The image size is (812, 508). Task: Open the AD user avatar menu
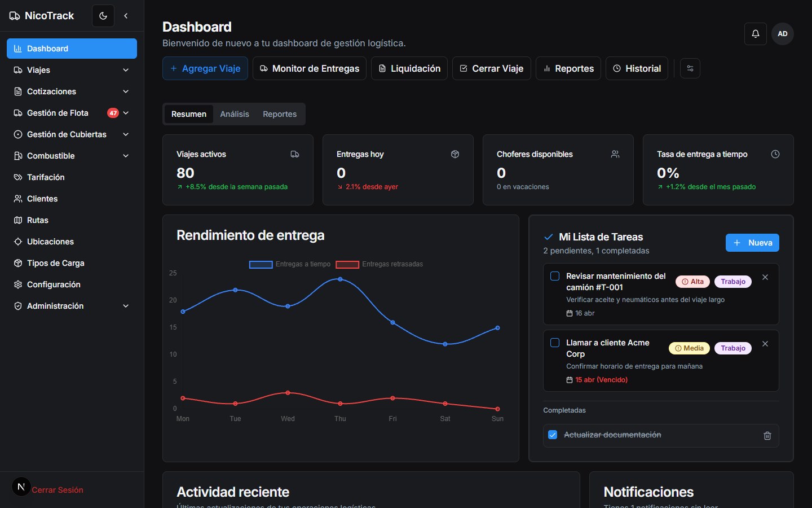point(783,34)
